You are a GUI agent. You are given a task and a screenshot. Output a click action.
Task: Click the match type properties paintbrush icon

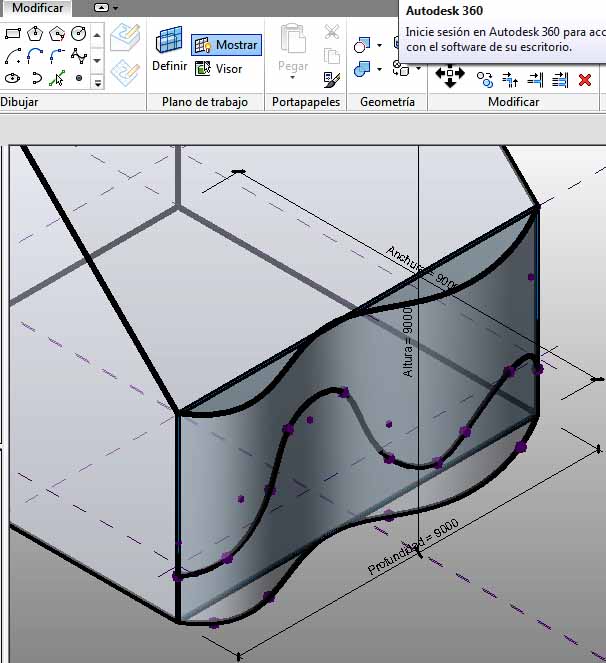(x=332, y=78)
